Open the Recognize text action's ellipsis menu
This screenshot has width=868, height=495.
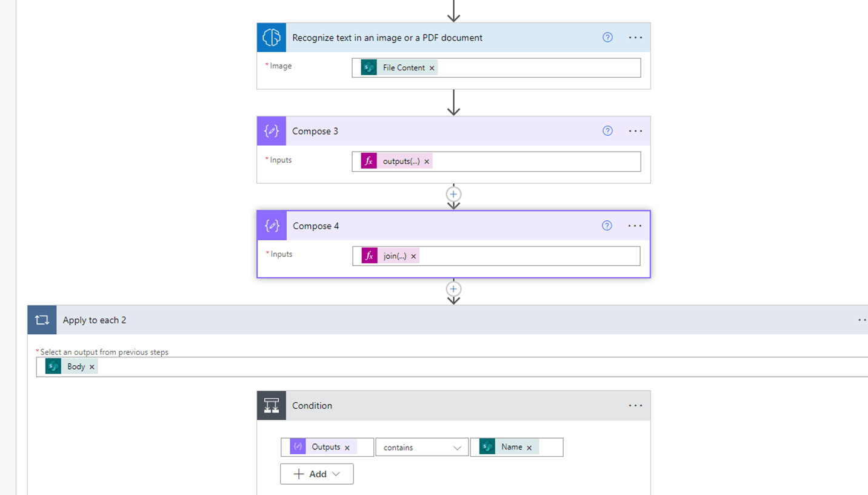(x=635, y=38)
